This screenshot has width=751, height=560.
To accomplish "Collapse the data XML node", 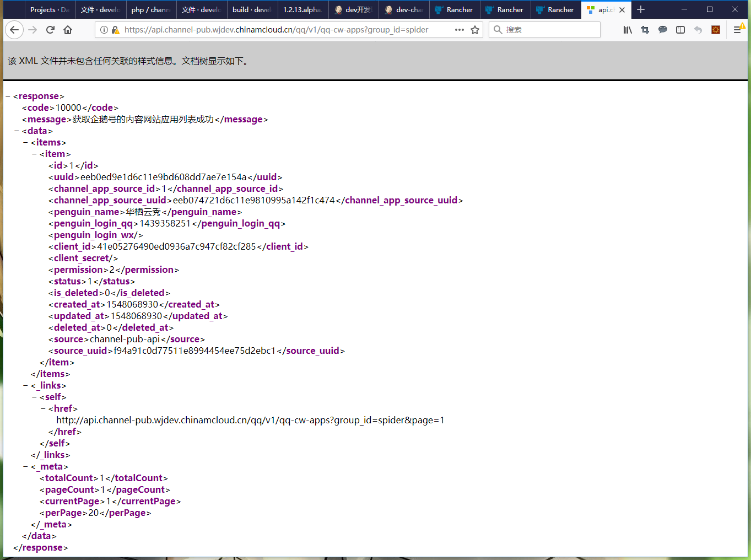I will (x=17, y=131).
